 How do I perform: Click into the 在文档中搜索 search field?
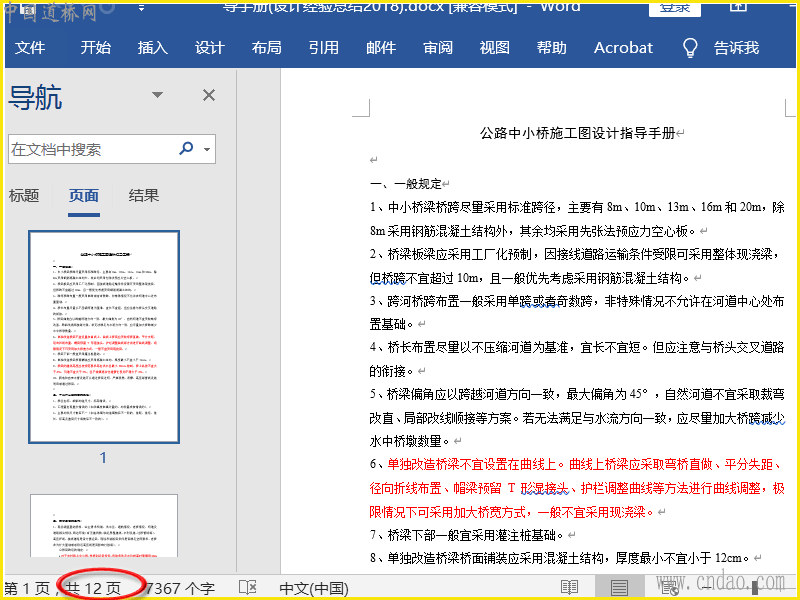coord(92,149)
